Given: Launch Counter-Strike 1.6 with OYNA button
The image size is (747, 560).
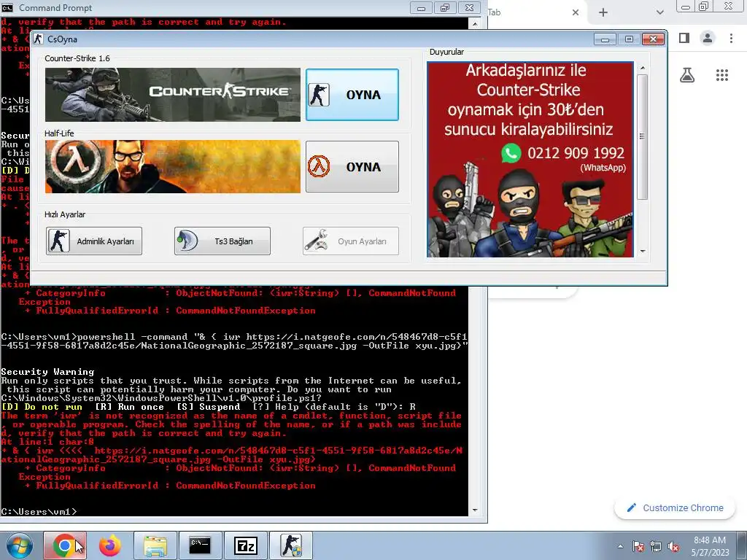Looking at the screenshot, I should pos(352,95).
